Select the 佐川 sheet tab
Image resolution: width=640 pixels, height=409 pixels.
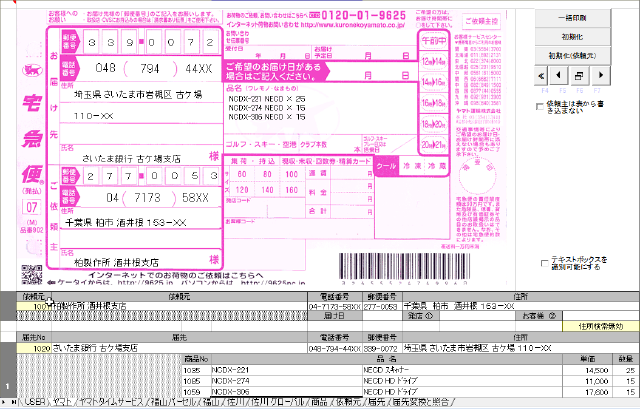click(x=236, y=402)
